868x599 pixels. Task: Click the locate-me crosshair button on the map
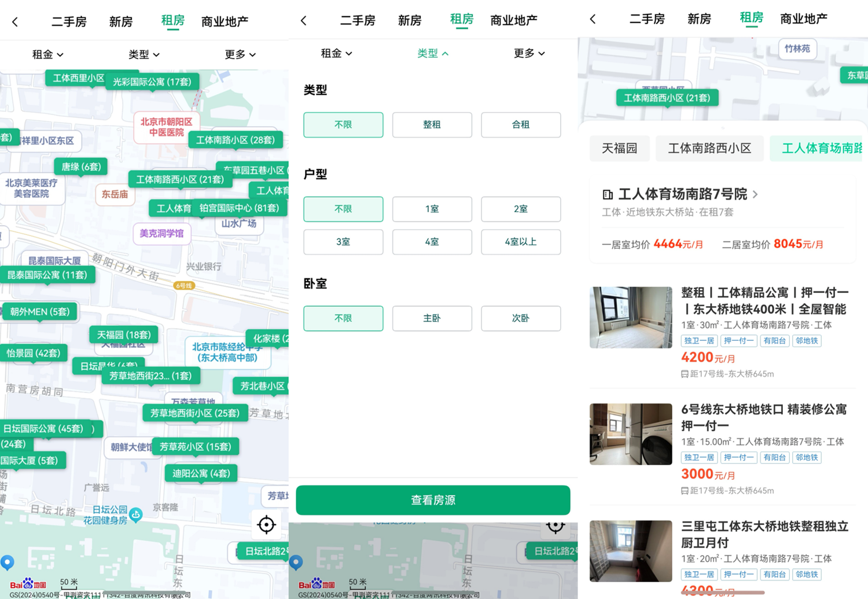[266, 525]
